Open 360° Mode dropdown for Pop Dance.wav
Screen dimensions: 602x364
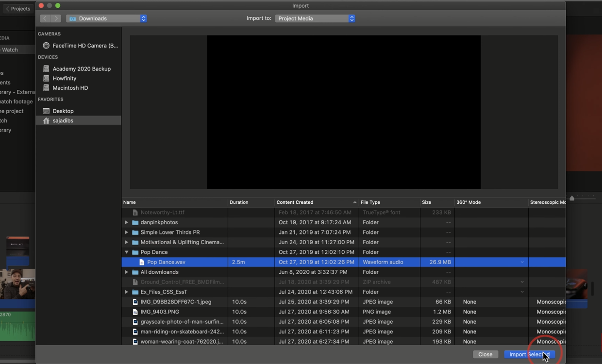pyautogui.click(x=522, y=262)
